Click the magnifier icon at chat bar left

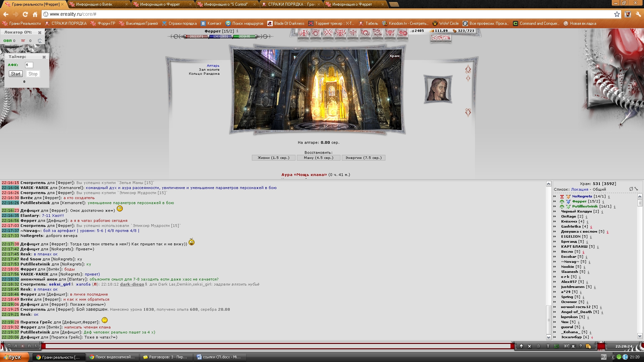pos(9,346)
